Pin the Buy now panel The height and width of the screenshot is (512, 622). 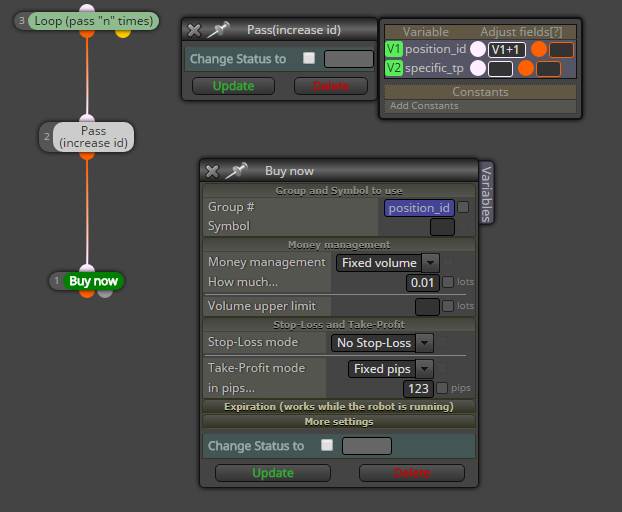pyautogui.click(x=236, y=171)
